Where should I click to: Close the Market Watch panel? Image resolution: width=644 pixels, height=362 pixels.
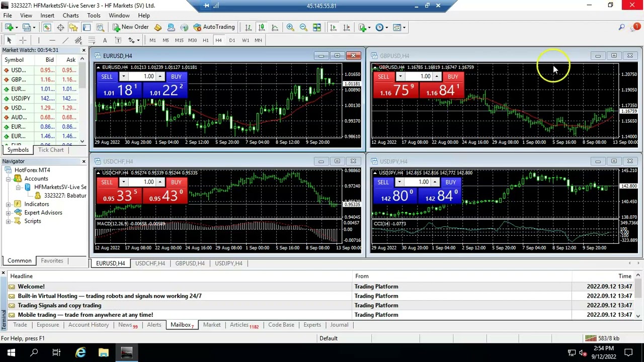(84, 50)
